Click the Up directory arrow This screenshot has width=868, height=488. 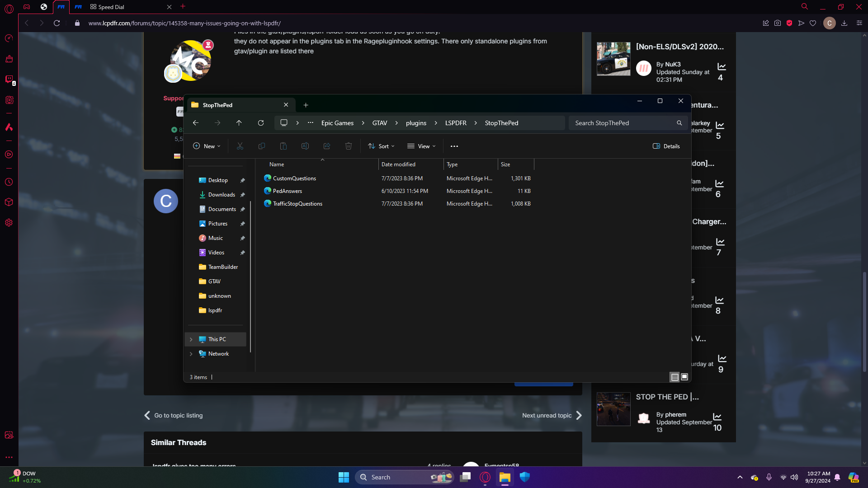(239, 123)
